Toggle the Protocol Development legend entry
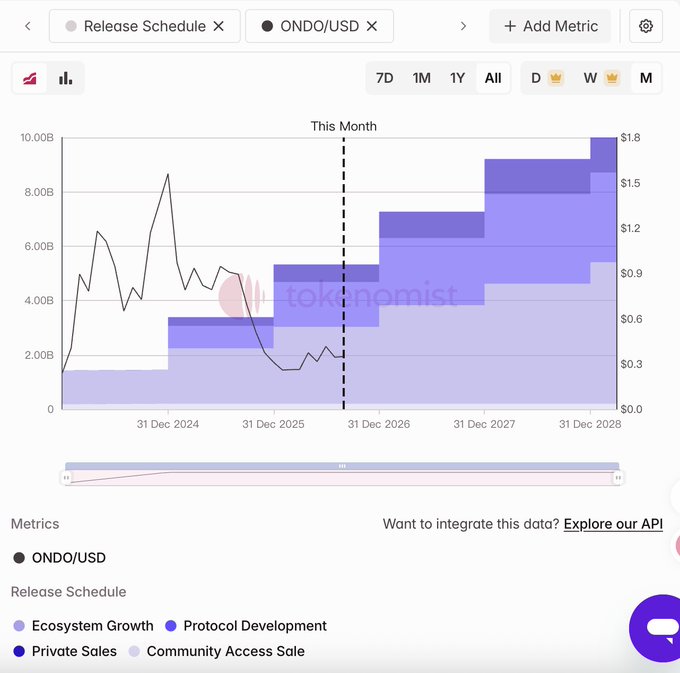Viewport: 680px width, 673px height. coord(246,626)
